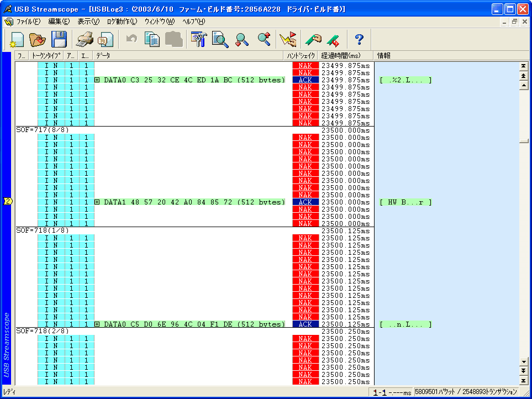Click the 経過時間(ms) column header
532x399 pixels.
(x=346, y=56)
